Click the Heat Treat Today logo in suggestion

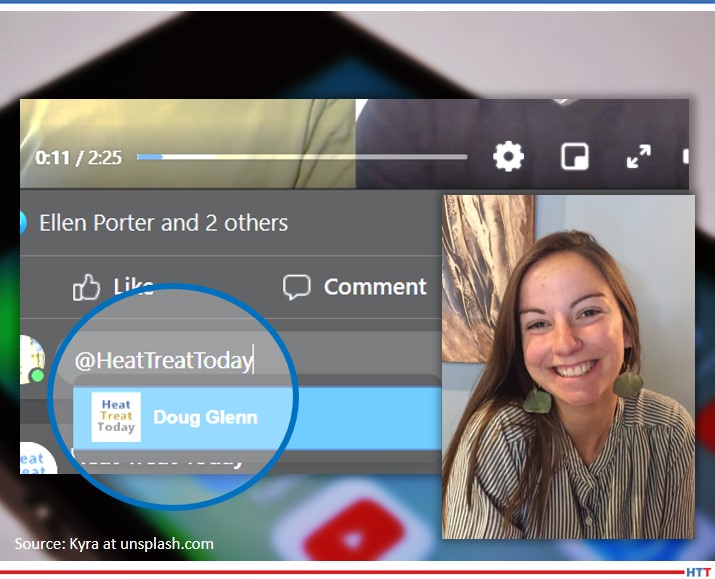[115, 416]
